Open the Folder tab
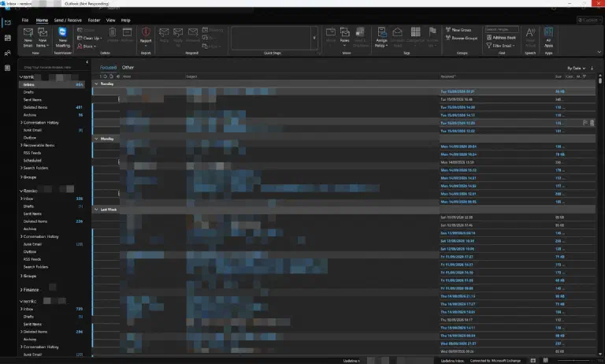Image resolution: width=605 pixels, height=364 pixels. 94,20
